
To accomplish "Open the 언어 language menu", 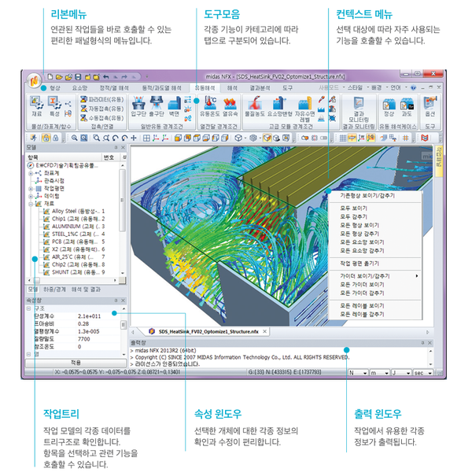I will (x=398, y=88).
